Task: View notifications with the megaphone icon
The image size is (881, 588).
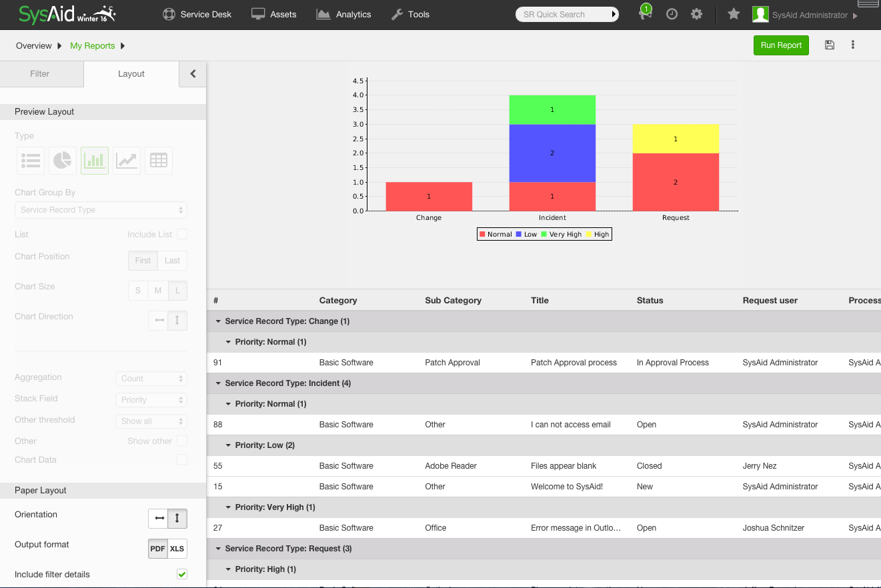Action: (x=644, y=13)
